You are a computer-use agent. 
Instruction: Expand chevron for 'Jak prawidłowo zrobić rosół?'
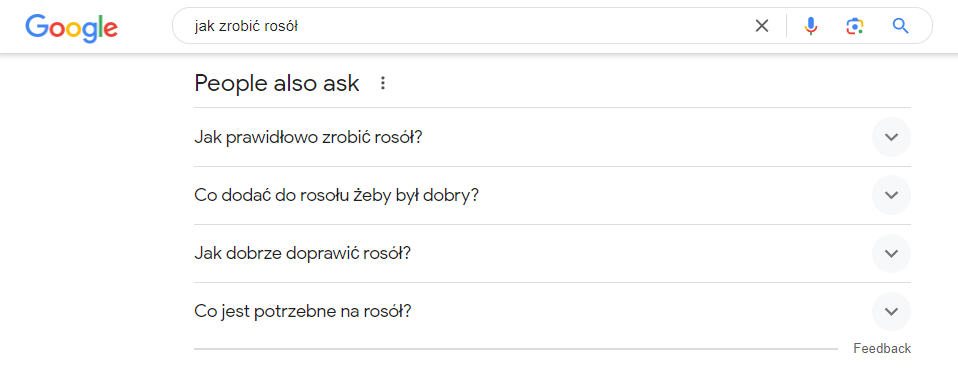(x=891, y=137)
